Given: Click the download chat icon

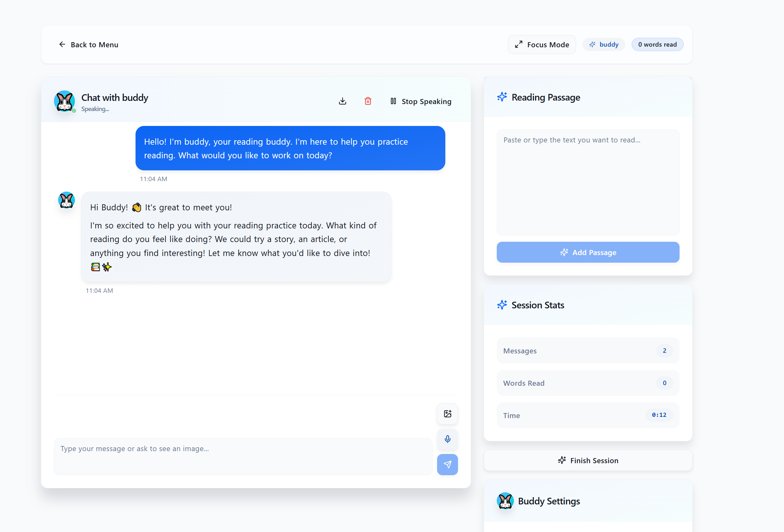Looking at the screenshot, I should [342, 101].
